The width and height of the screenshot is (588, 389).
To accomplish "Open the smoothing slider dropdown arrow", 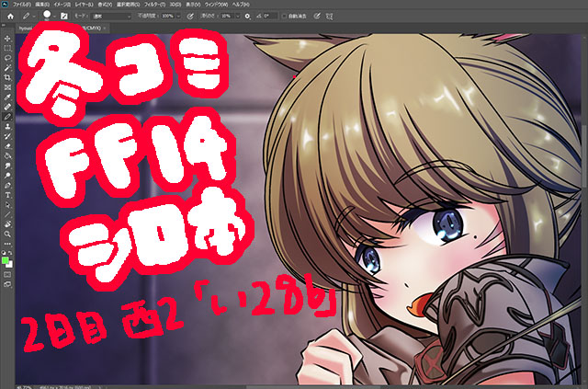I will pos(238,17).
